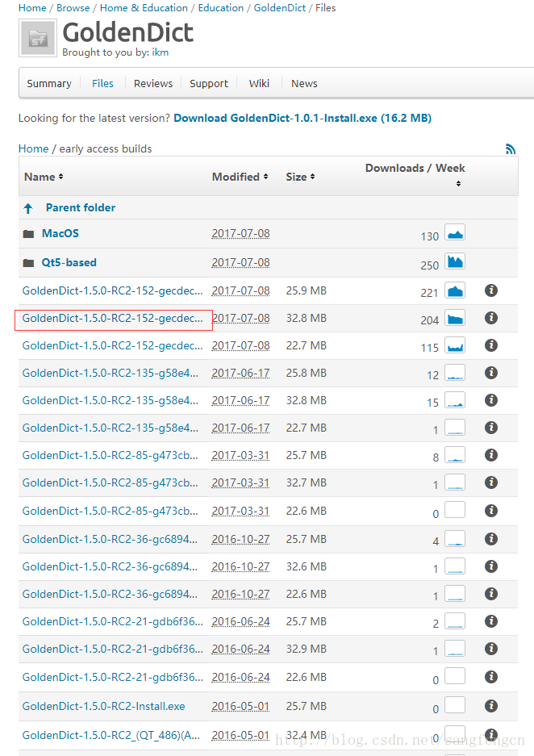534x756 pixels.
Task: Open download chart for MacOS folder
Action: tap(455, 233)
